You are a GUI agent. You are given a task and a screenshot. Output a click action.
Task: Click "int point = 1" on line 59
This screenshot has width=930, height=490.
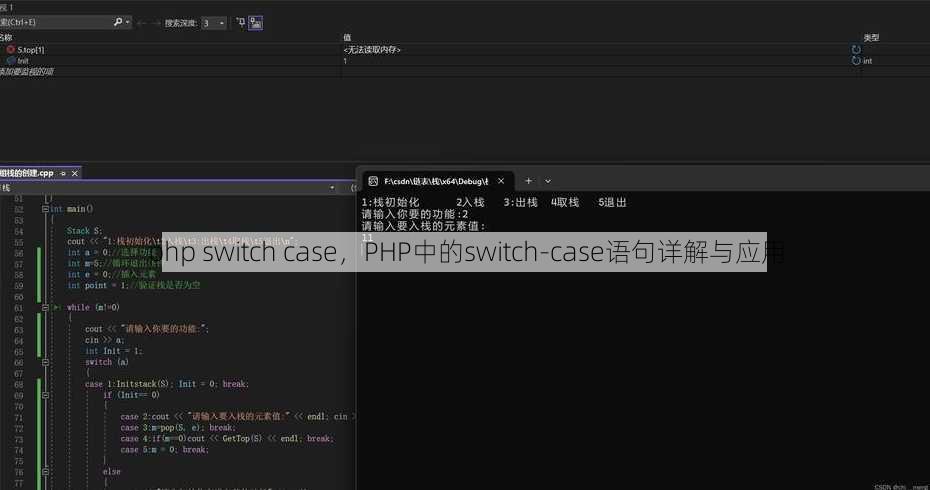[x=98, y=285]
